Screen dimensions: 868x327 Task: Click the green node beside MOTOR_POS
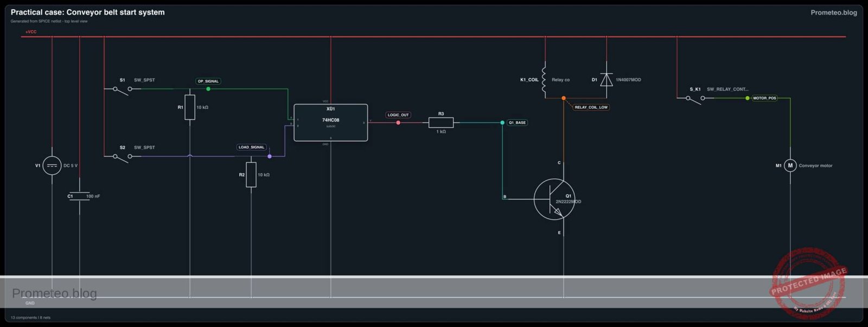coord(748,98)
